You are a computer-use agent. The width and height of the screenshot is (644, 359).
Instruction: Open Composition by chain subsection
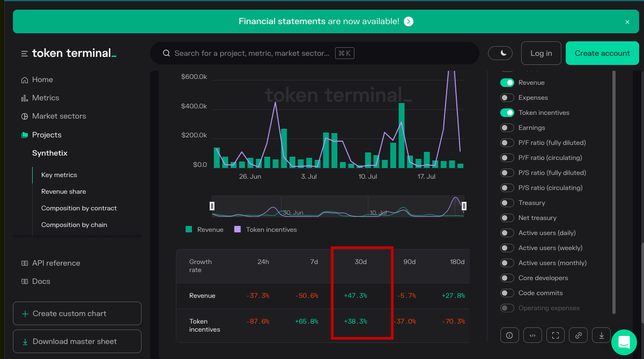(x=74, y=225)
